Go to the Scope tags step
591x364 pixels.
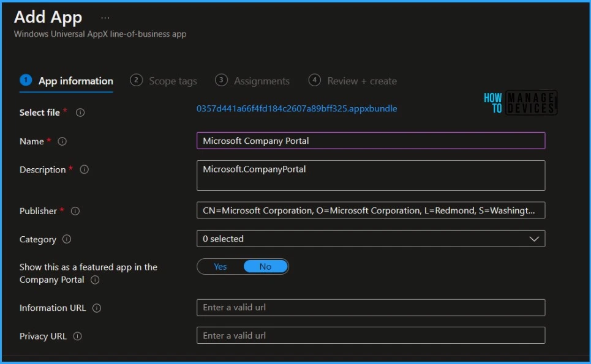click(x=164, y=81)
